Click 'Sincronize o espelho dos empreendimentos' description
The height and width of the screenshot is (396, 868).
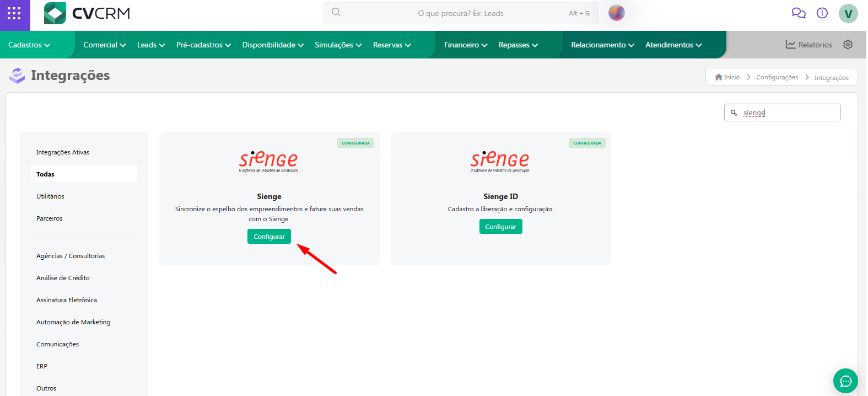pos(269,214)
